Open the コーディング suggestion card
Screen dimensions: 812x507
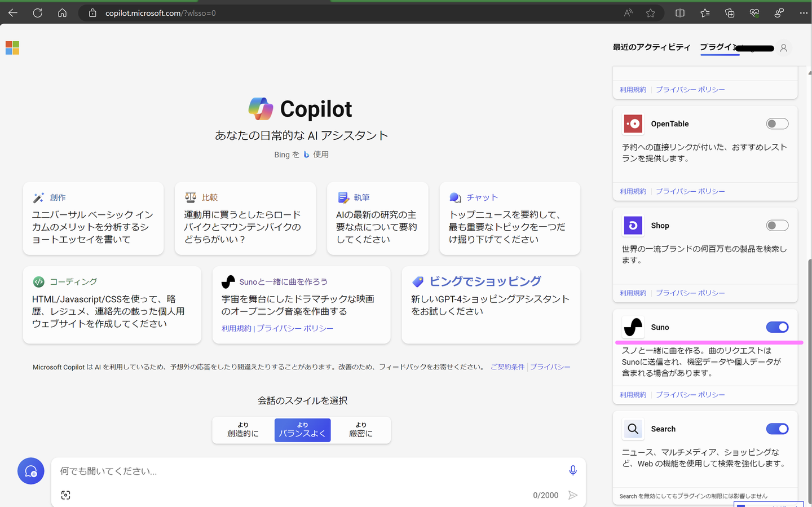pos(112,305)
